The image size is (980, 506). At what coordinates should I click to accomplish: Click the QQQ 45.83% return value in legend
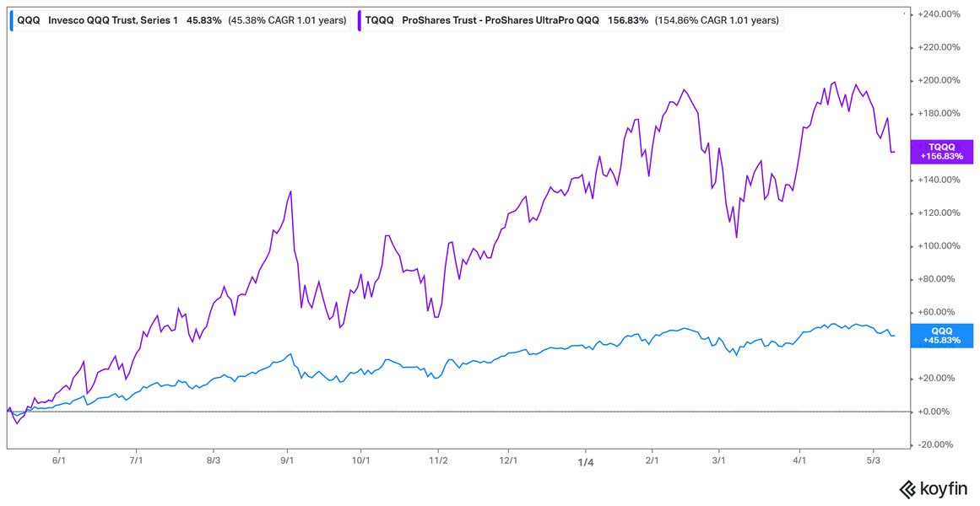click(203, 20)
